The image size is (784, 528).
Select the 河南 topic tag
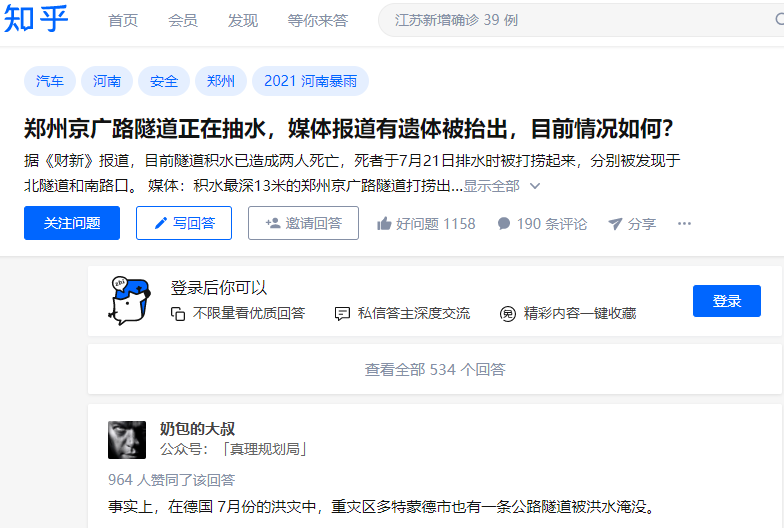106,81
